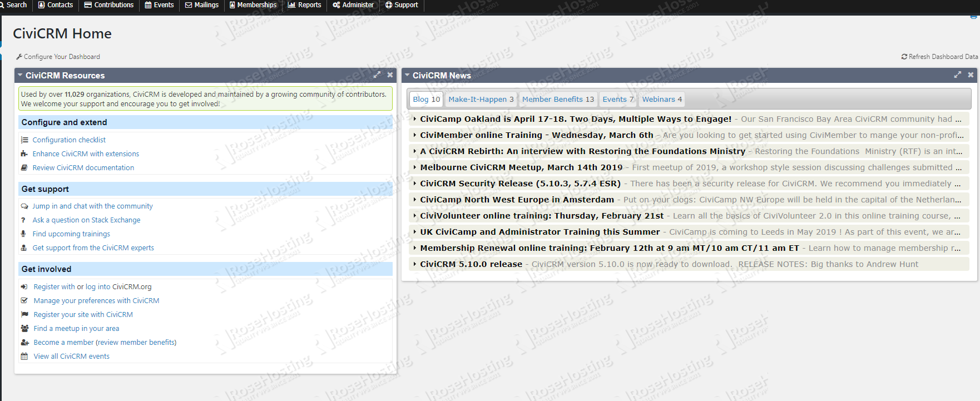Select the Blog 10 tab

pyautogui.click(x=426, y=99)
